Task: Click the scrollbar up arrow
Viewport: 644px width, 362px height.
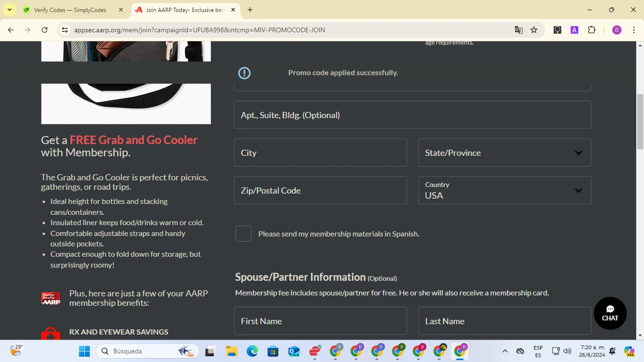Action: pos(640,45)
